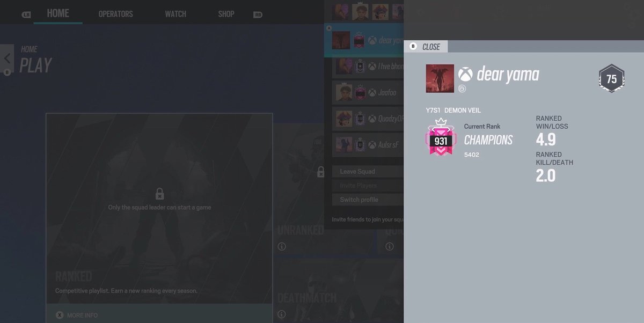Click Xbox icon next to Jaafoo

click(372, 92)
